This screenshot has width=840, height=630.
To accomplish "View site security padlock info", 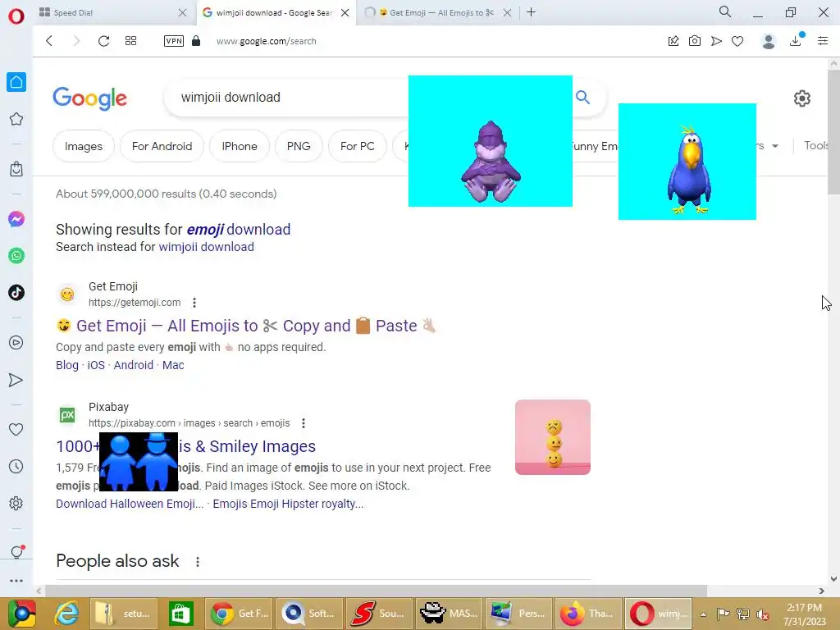I will tap(196, 41).
